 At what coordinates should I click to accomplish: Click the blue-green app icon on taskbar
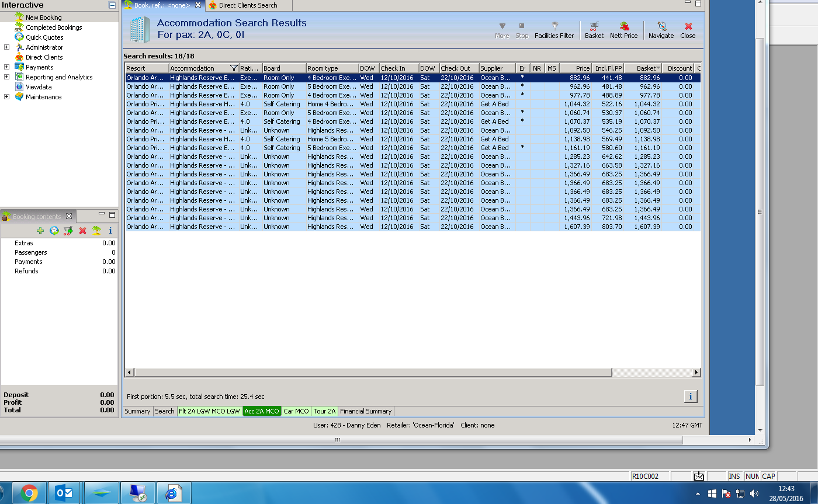[x=101, y=493]
